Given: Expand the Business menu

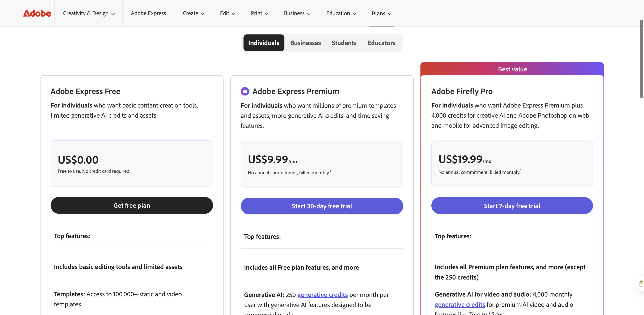Looking at the screenshot, I should click(297, 13).
